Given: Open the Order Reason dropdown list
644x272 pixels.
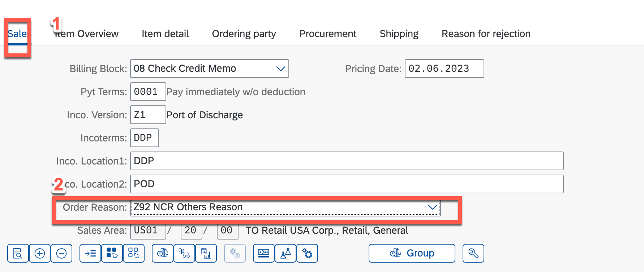Looking at the screenshot, I should [432, 207].
